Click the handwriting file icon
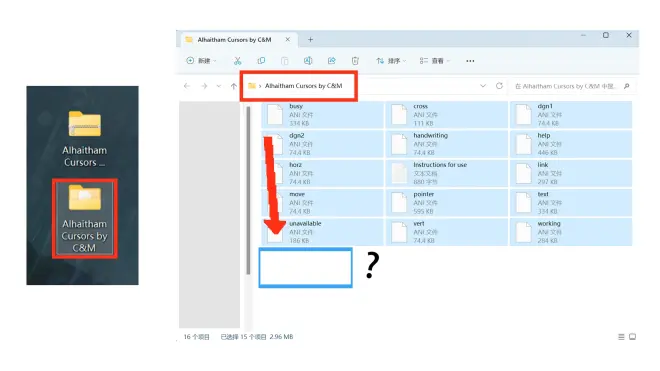 coord(399,144)
